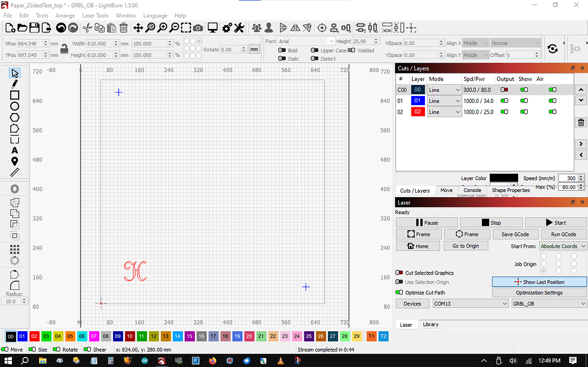The image size is (588, 367).
Task: Open Settings gears icon
Action: (x=227, y=28)
